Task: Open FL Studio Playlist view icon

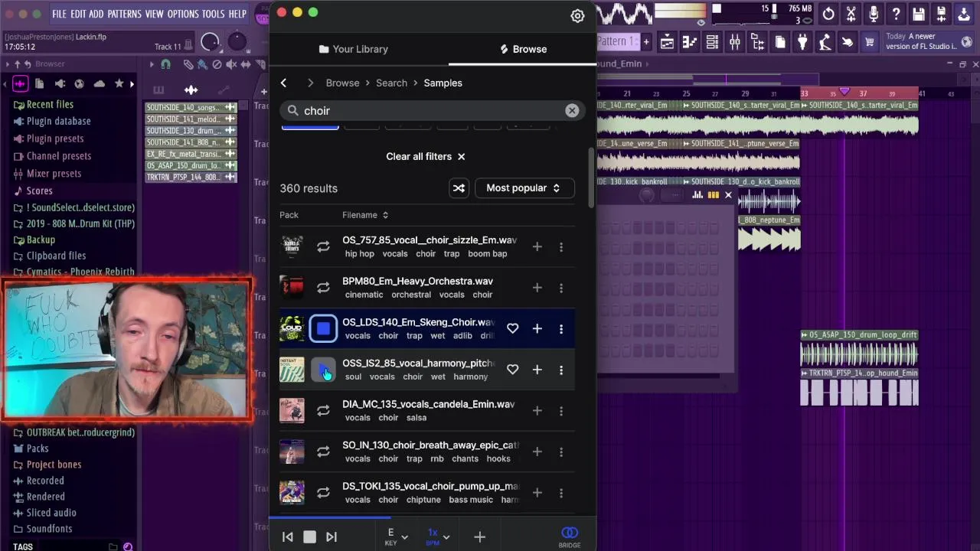Action: pyautogui.click(x=667, y=43)
